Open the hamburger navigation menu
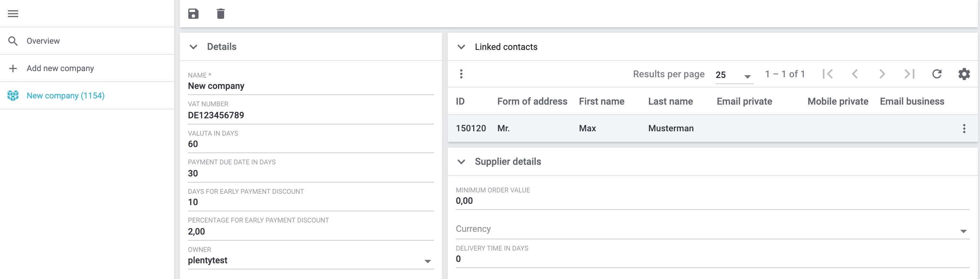 [x=13, y=14]
